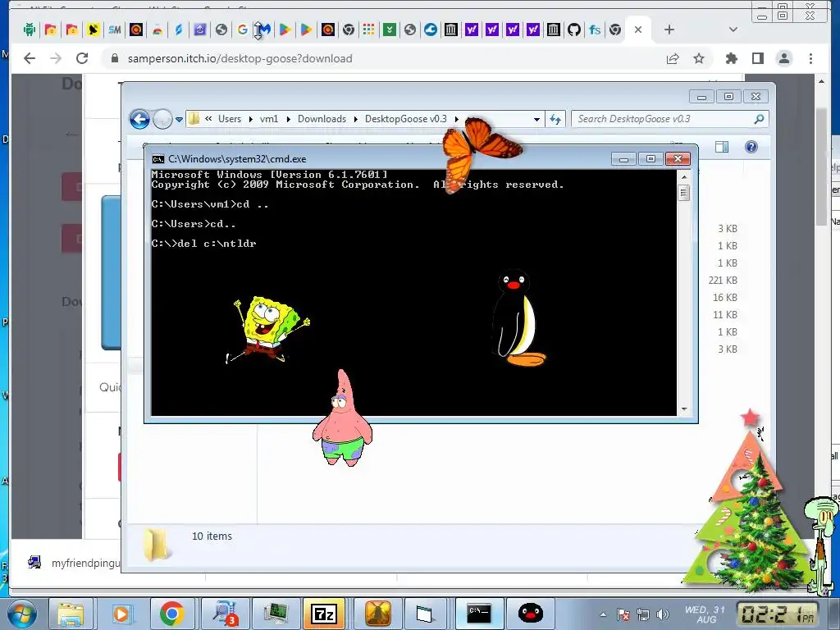The width and height of the screenshot is (840, 630).
Task: Expand arrow after vm1 in breadcrumb
Action: tap(288, 119)
